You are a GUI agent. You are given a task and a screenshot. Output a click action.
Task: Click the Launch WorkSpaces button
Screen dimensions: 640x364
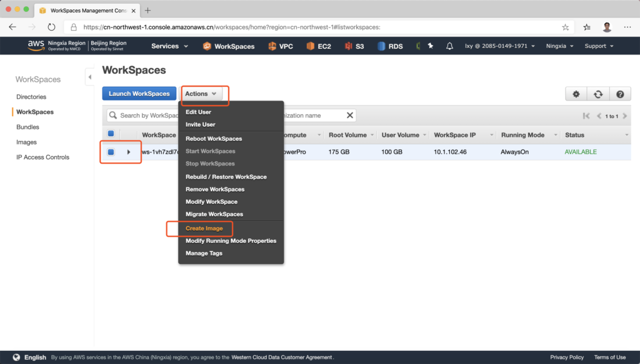[x=139, y=94]
